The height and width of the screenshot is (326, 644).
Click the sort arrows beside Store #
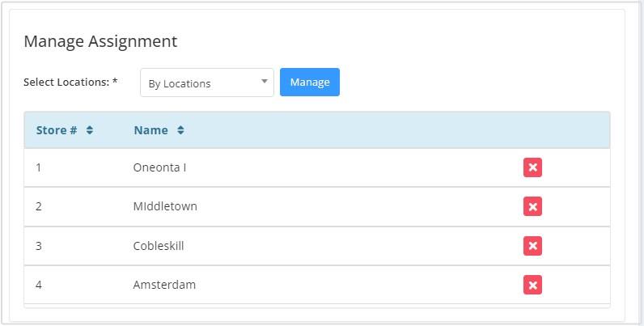coord(90,130)
